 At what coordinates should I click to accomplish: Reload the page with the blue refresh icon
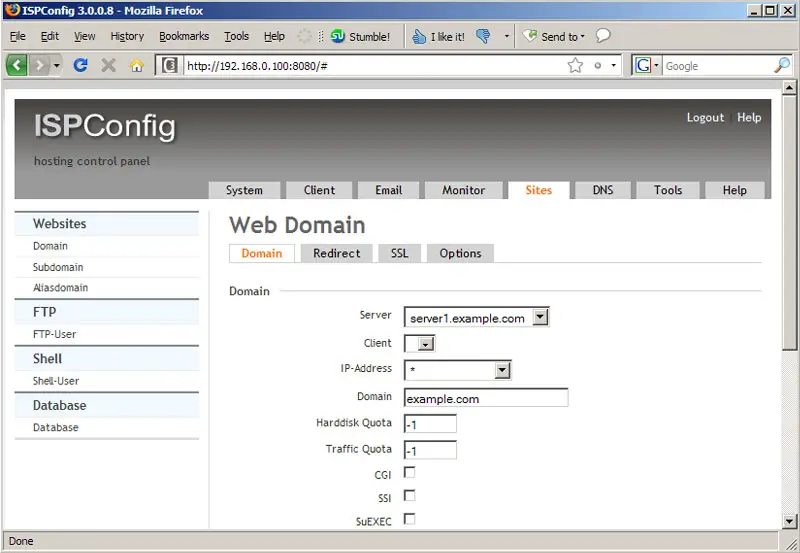pos(81,65)
